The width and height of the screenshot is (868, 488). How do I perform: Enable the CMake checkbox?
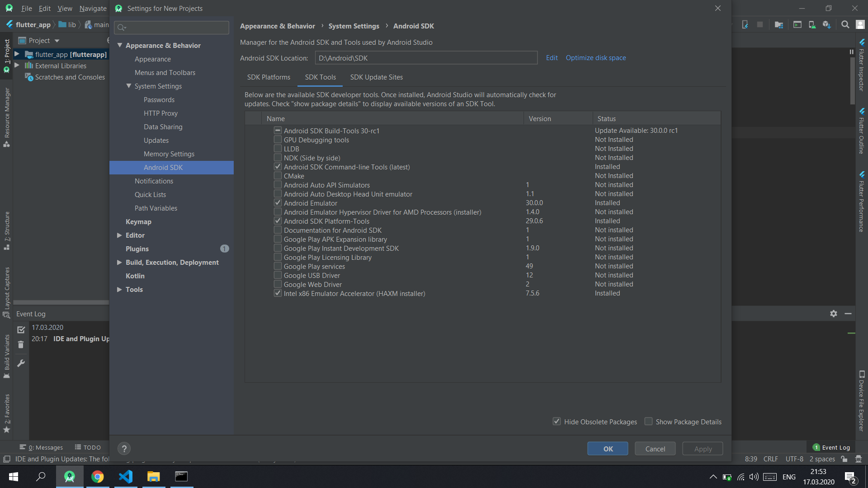click(278, 176)
